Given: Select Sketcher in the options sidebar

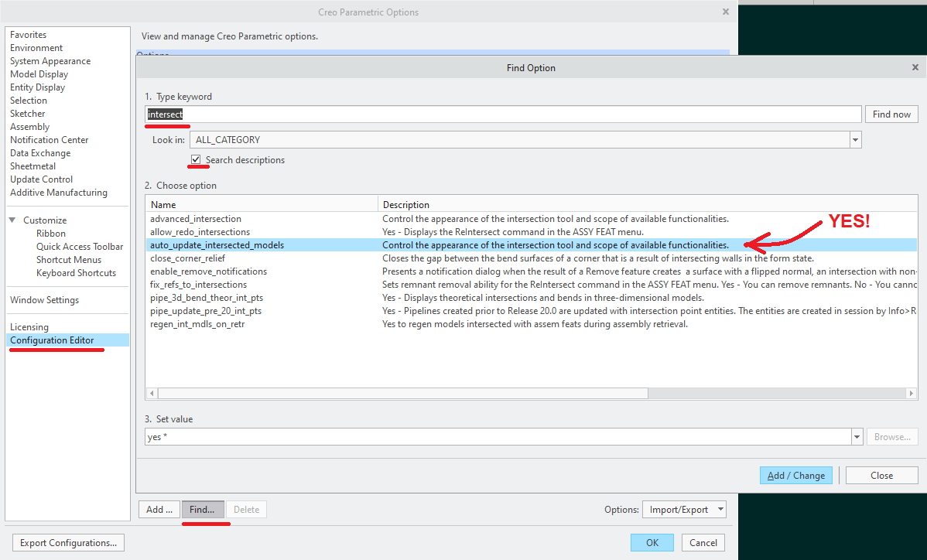Looking at the screenshot, I should (x=27, y=113).
